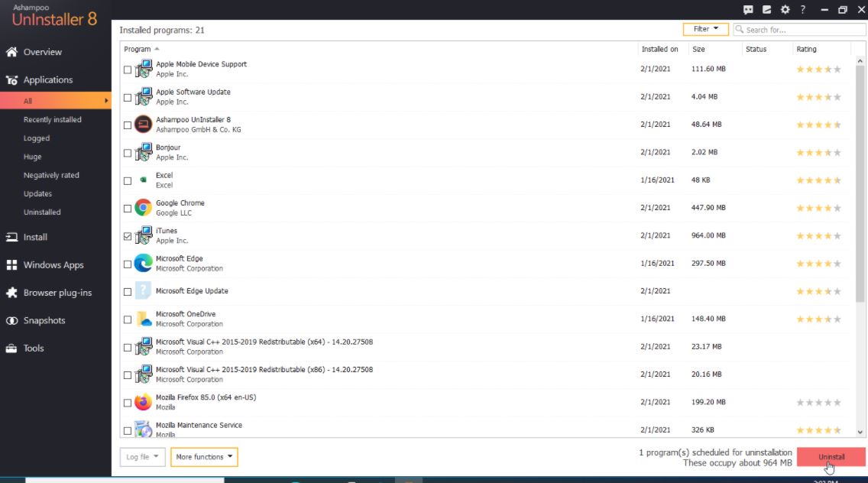Open the Log file dropdown
The height and width of the screenshot is (483, 868).
point(142,457)
